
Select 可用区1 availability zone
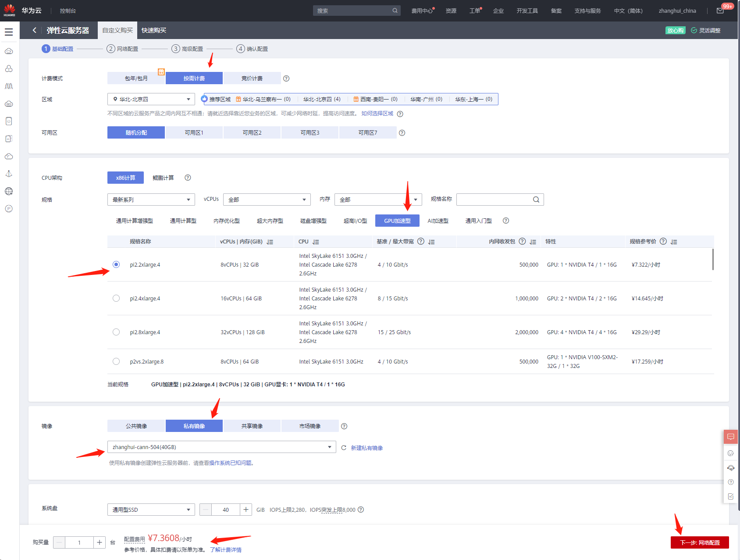click(194, 132)
